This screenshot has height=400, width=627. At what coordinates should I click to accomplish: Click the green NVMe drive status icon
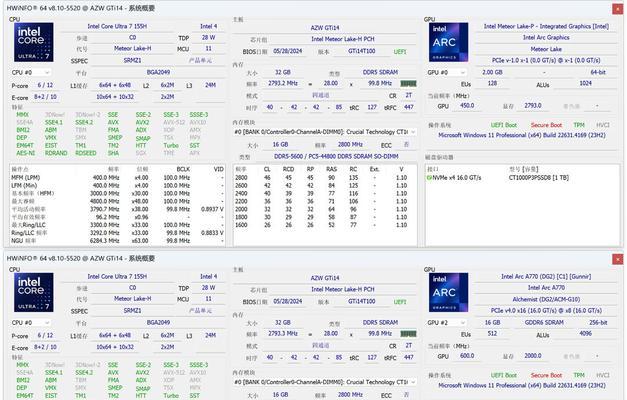point(429,178)
